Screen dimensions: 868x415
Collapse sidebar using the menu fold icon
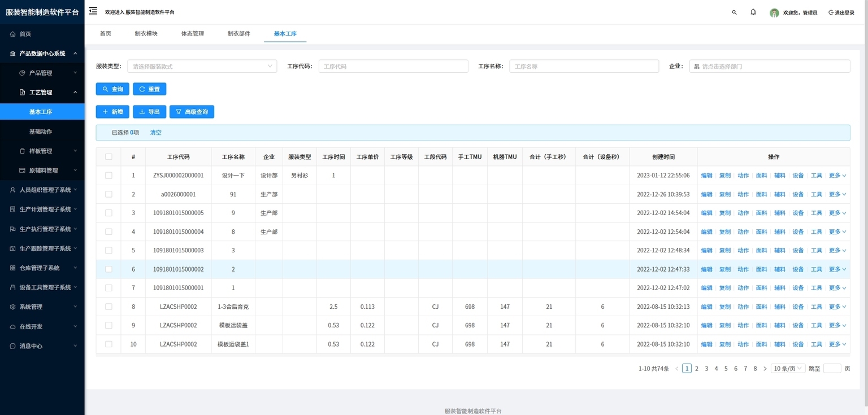93,11
